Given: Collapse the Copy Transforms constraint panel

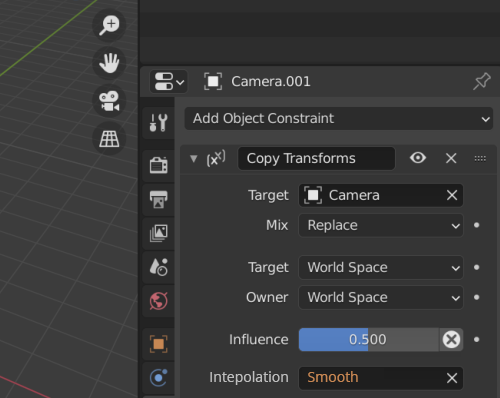Looking at the screenshot, I should point(194,158).
